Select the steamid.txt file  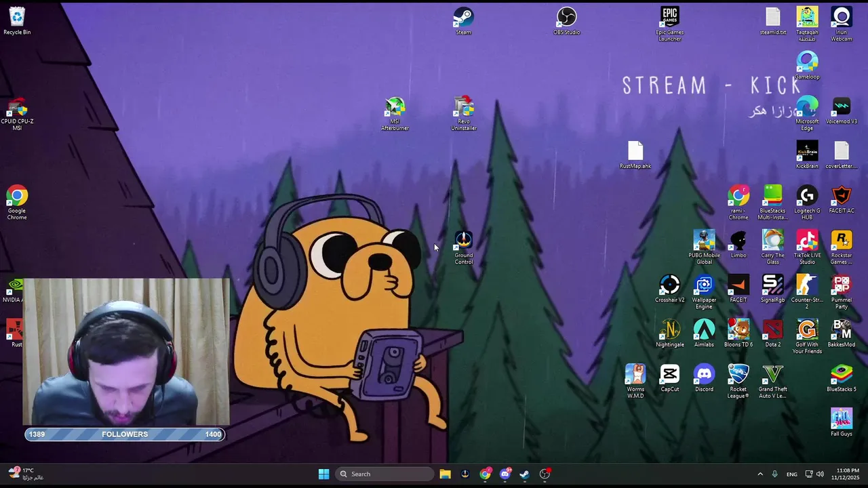point(773,20)
